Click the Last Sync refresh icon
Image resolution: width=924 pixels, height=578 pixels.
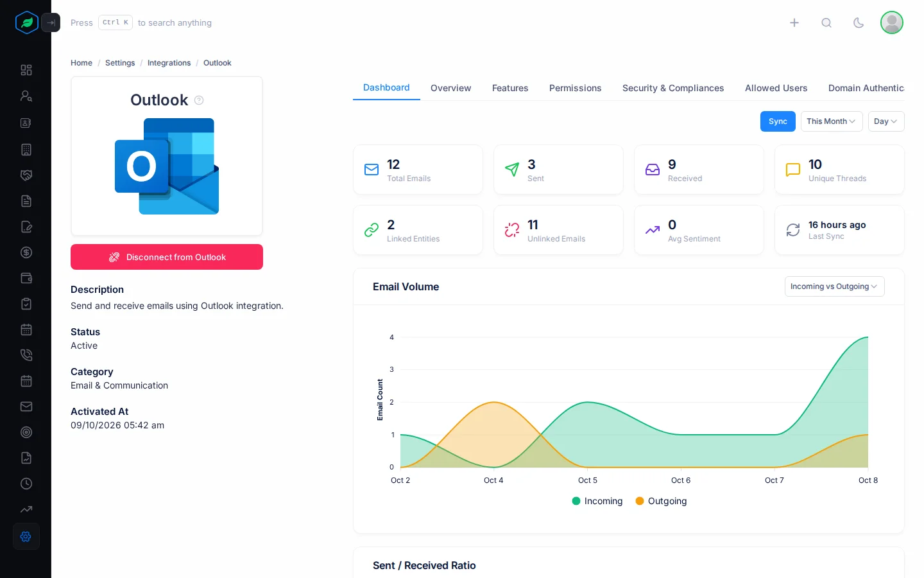coord(793,230)
